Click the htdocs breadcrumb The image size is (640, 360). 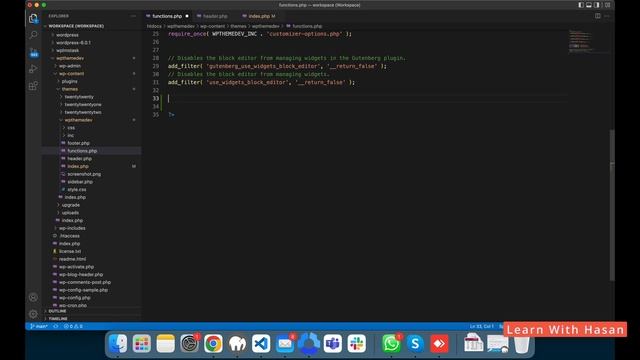(154, 26)
